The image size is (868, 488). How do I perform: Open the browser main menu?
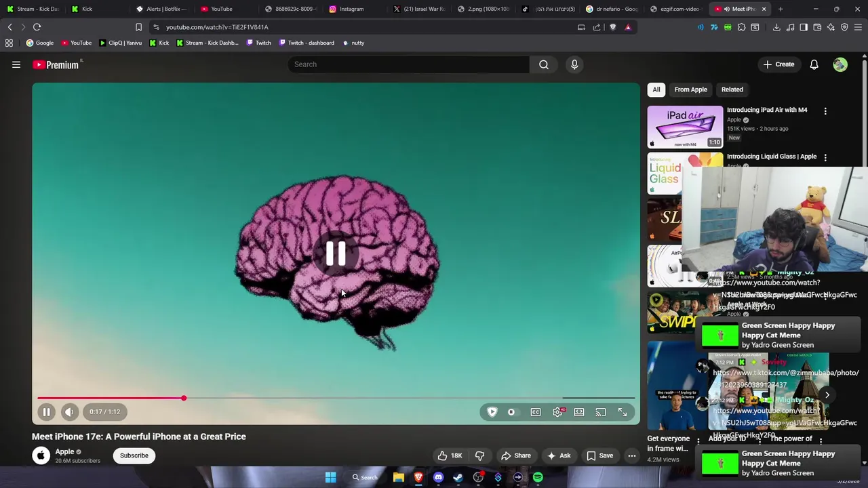pos(858,27)
